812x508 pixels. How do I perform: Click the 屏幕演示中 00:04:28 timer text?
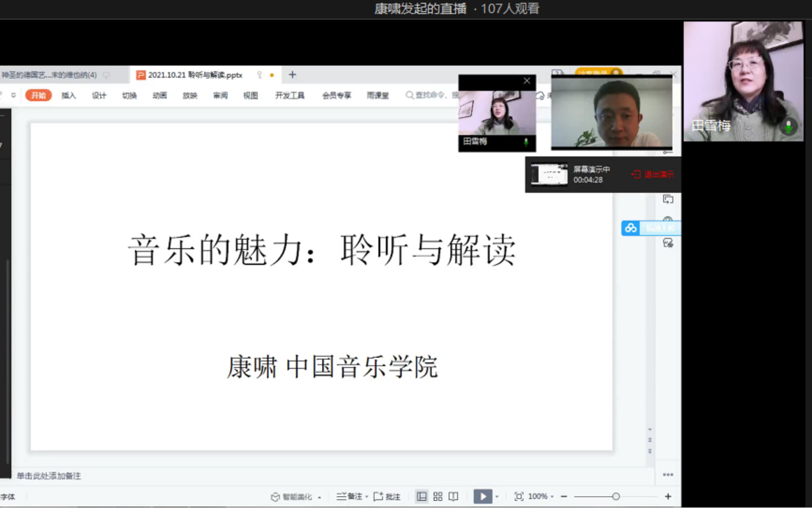pyautogui.click(x=591, y=174)
